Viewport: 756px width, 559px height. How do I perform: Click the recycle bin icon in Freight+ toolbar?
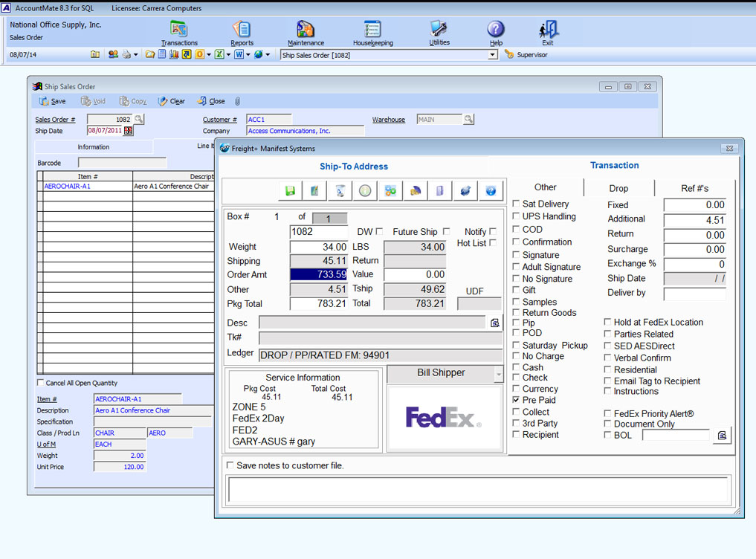pos(340,191)
